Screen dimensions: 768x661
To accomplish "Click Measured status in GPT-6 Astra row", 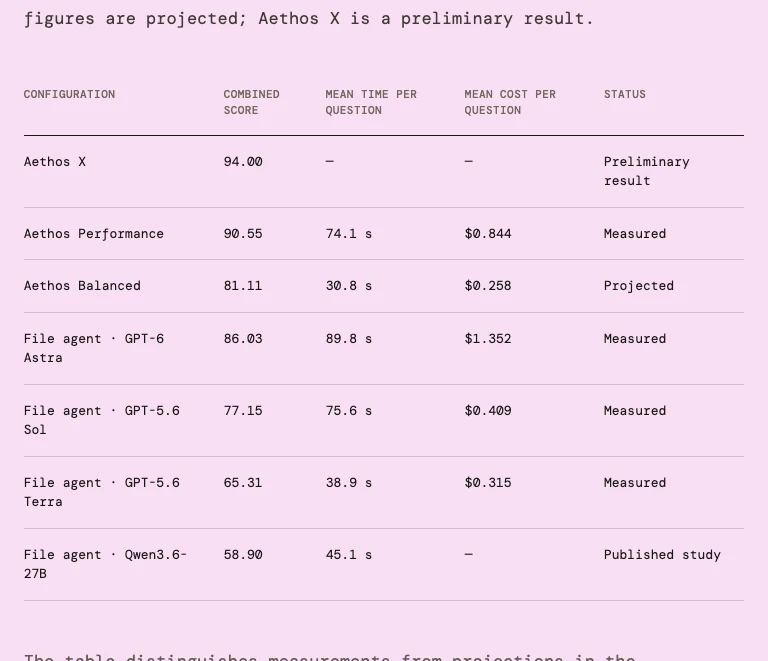I will [635, 339].
